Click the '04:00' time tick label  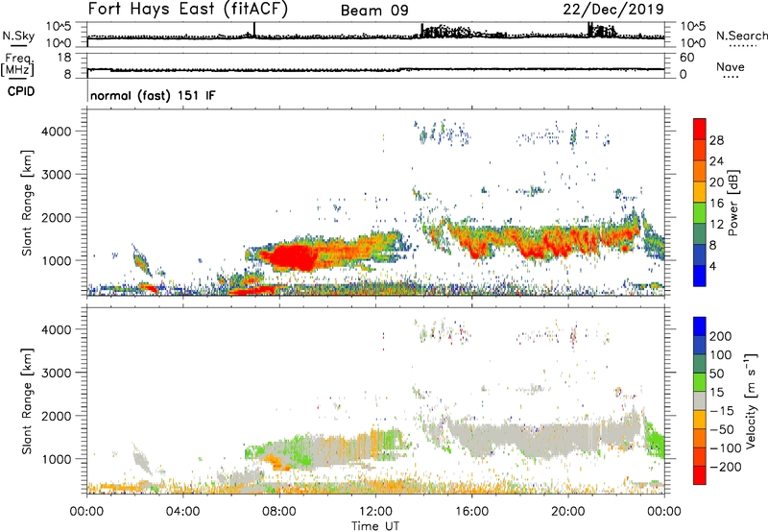[x=182, y=512]
